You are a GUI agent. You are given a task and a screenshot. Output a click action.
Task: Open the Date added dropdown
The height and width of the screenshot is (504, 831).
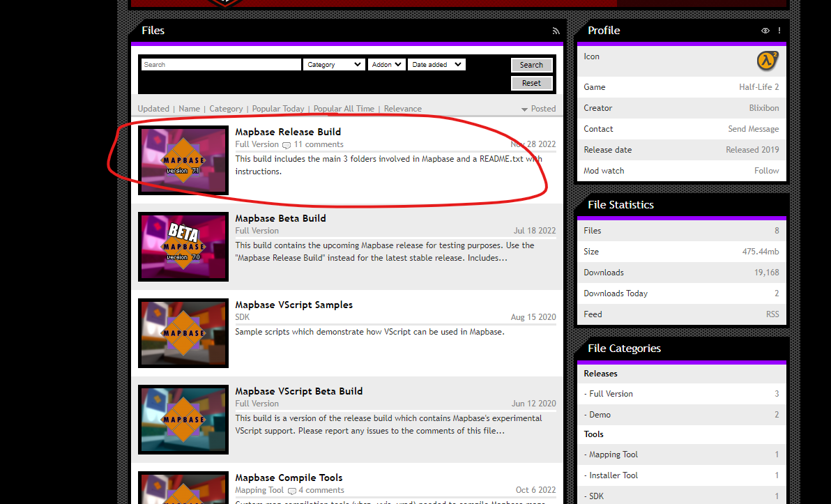tap(436, 65)
